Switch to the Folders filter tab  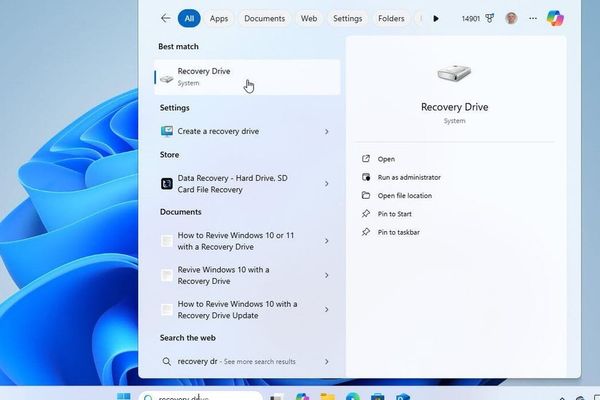pos(391,18)
